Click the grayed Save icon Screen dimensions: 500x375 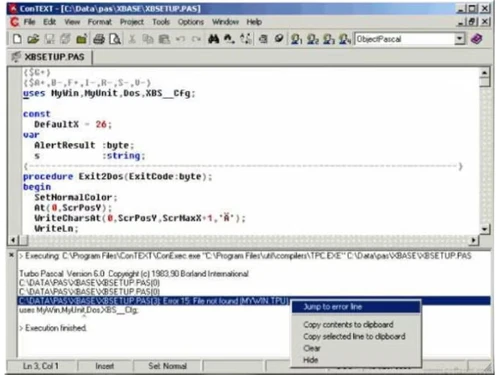pos(50,39)
